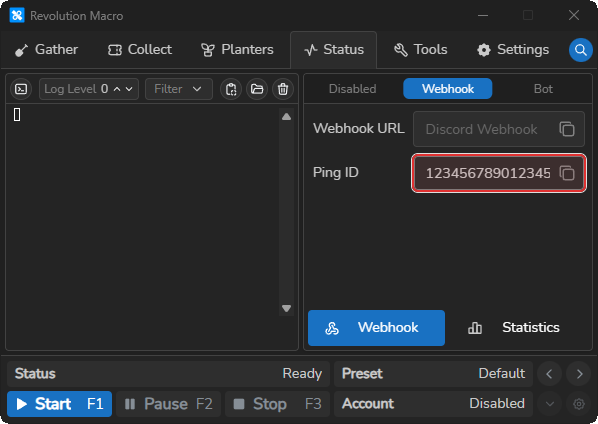Paste icon in Ping ID field
The image size is (598, 424).
(567, 173)
